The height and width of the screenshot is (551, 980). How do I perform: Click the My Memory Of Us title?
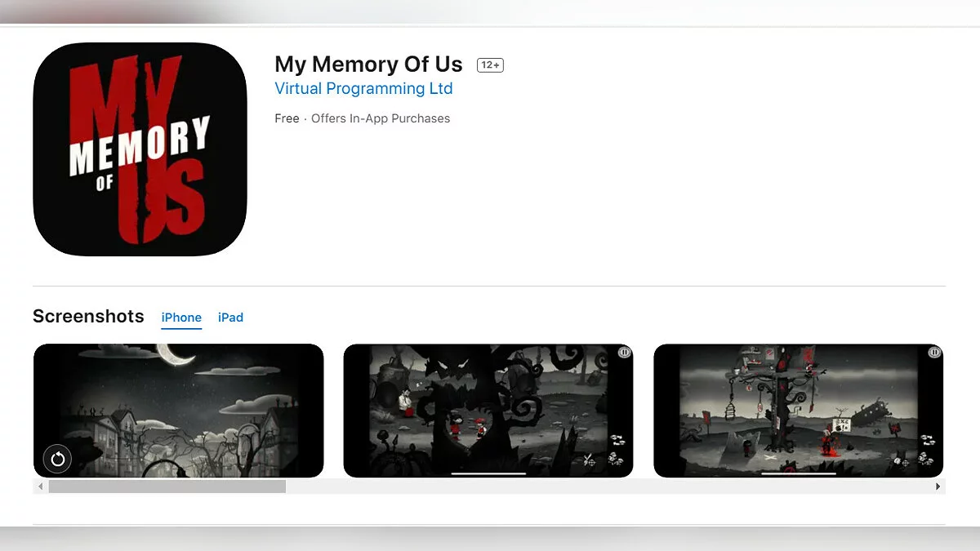pos(368,64)
